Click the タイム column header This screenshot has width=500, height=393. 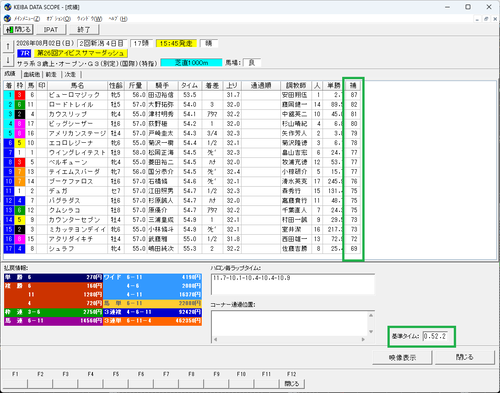(189, 86)
